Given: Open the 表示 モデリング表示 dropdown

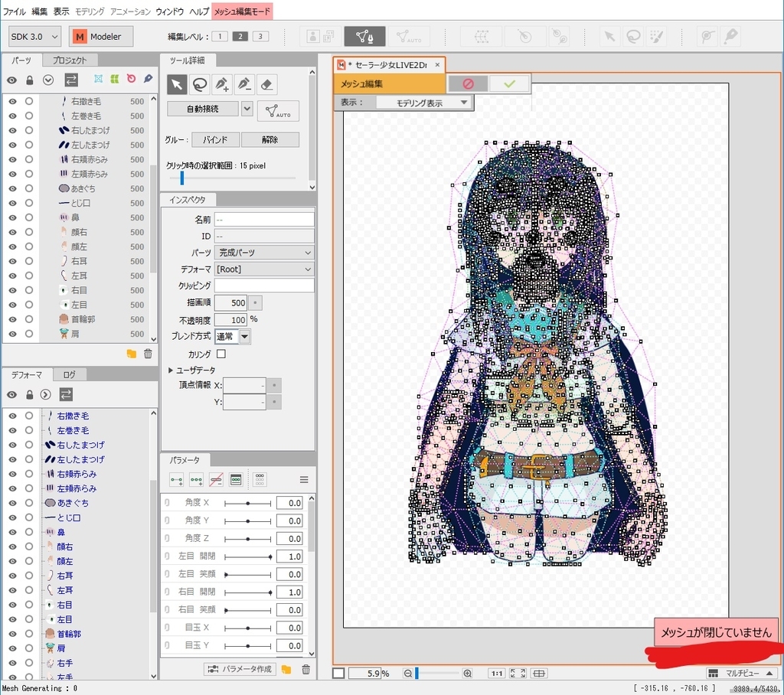Looking at the screenshot, I should pyautogui.click(x=423, y=103).
